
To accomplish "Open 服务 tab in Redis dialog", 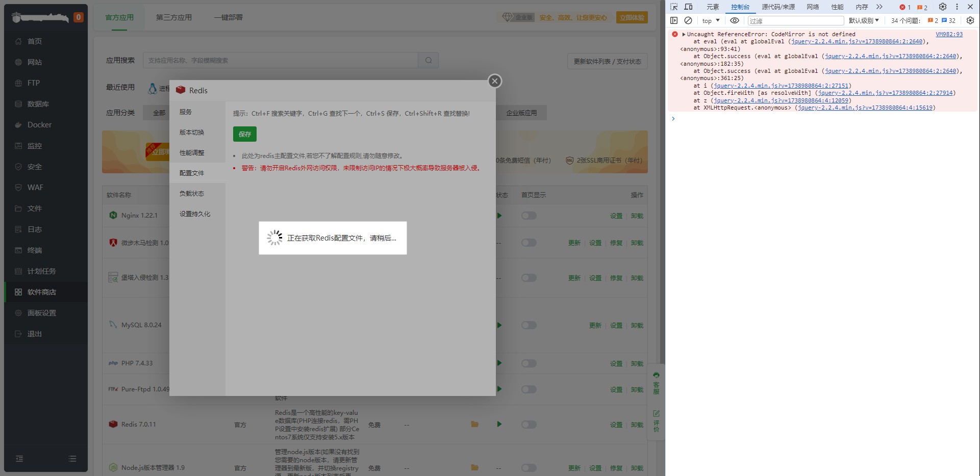I will (197, 112).
